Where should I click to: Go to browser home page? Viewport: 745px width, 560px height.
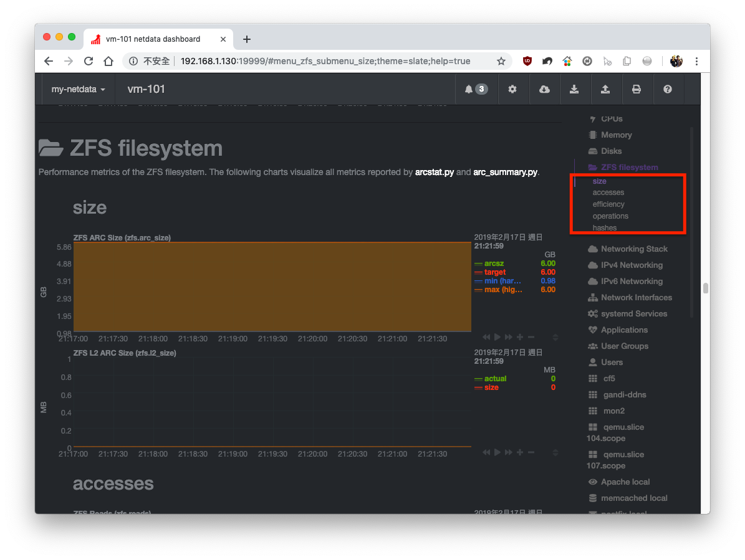108,61
